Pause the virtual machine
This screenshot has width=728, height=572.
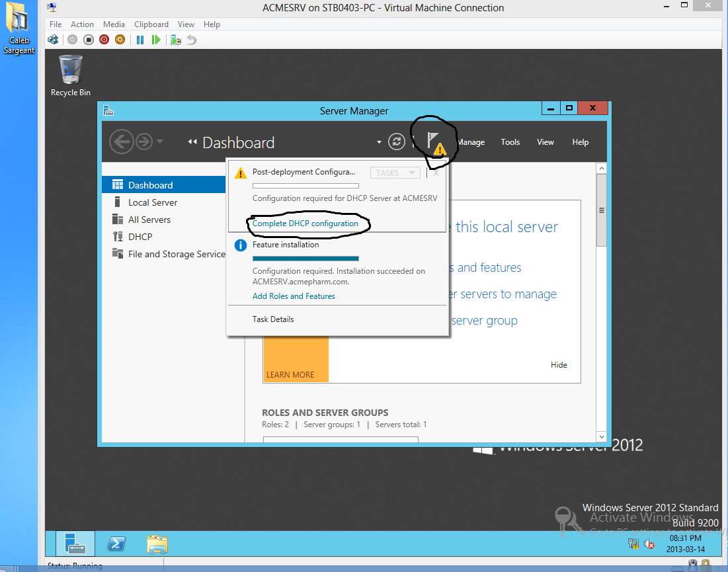pyautogui.click(x=140, y=40)
